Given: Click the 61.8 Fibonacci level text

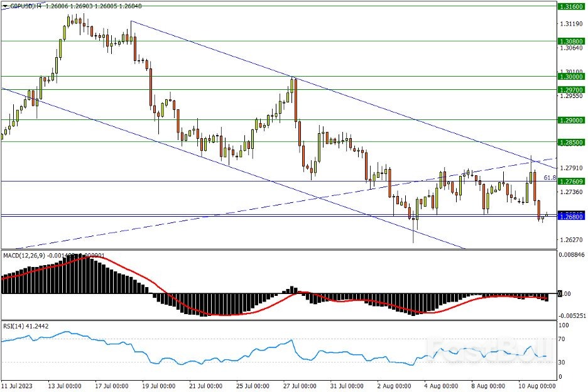Looking at the screenshot, I should pyautogui.click(x=550, y=178).
